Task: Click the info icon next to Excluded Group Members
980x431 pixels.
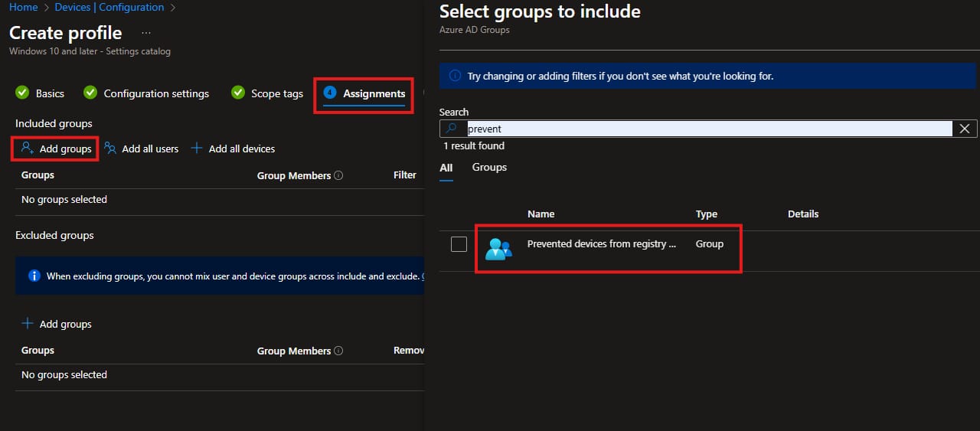Action: (338, 351)
